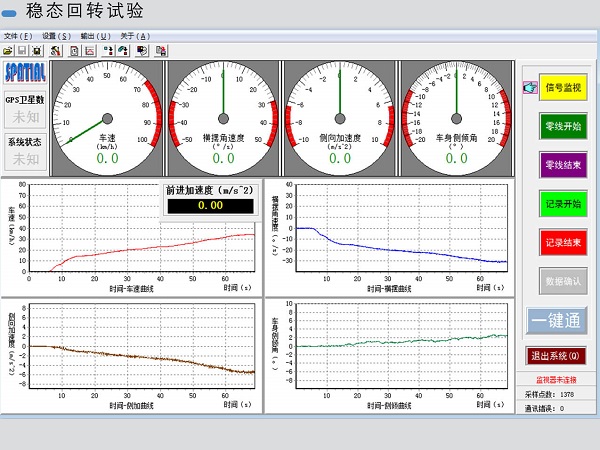The height and width of the screenshot is (450, 600).
Task: Open the 关于(A) menu
Action: pyautogui.click(x=135, y=36)
